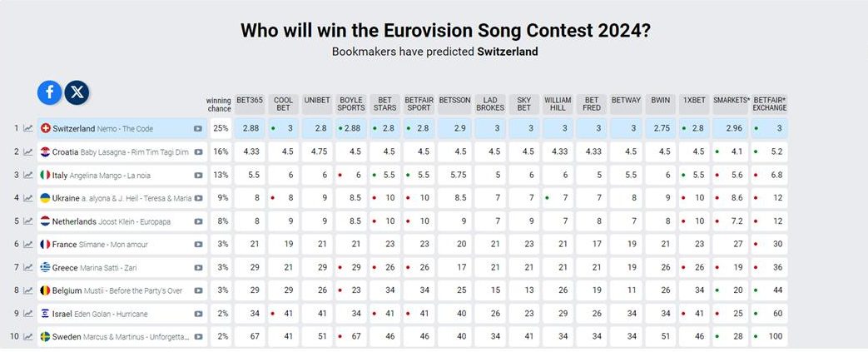This screenshot has width=868, height=352.
Task: Play the video for France's Mon amour
Action: pyautogui.click(x=198, y=245)
